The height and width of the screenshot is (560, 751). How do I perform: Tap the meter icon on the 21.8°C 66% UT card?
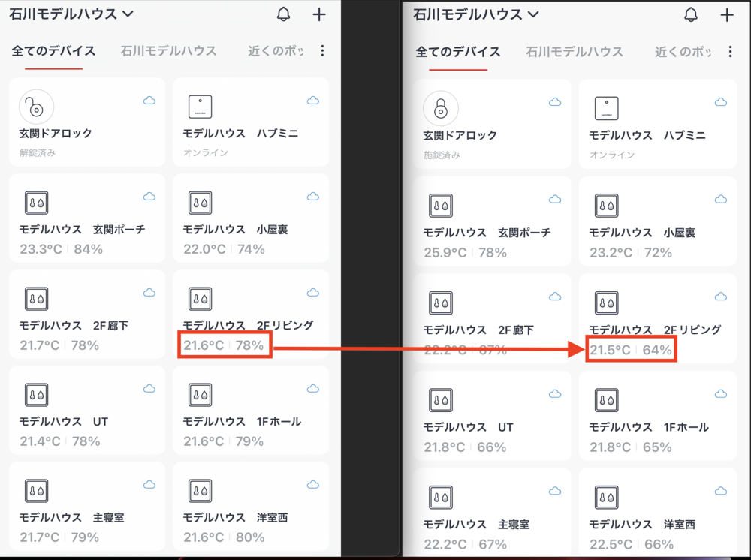[441, 400]
